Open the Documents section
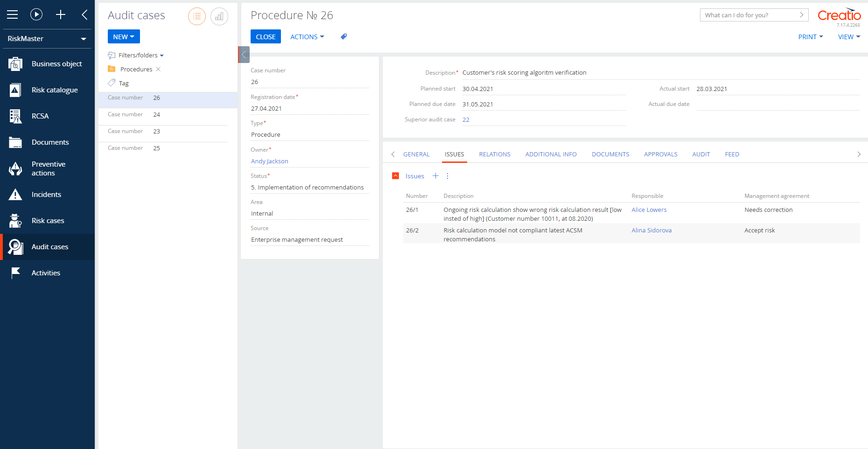This screenshot has height=449, width=868. tap(50, 142)
